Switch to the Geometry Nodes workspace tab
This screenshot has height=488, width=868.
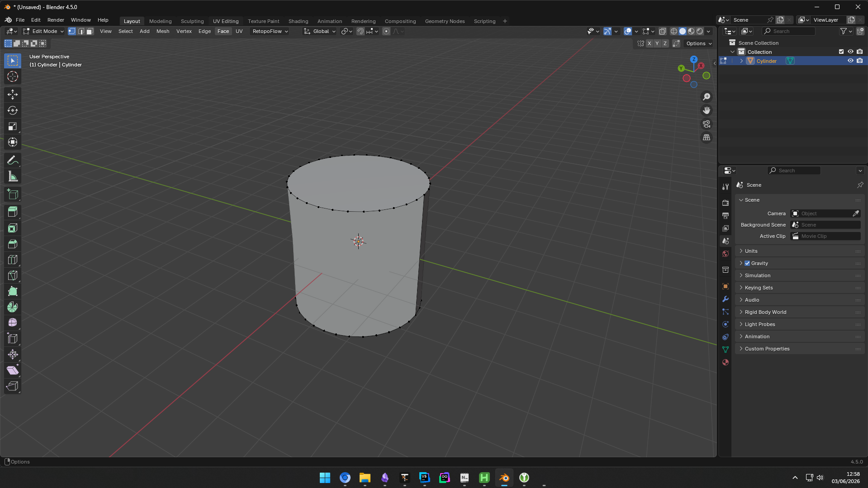click(x=445, y=21)
